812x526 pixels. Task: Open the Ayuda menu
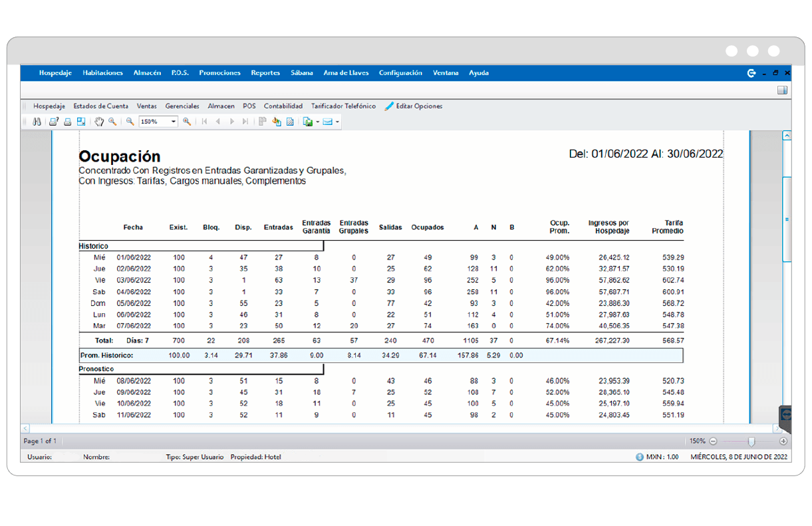pos(479,73)
